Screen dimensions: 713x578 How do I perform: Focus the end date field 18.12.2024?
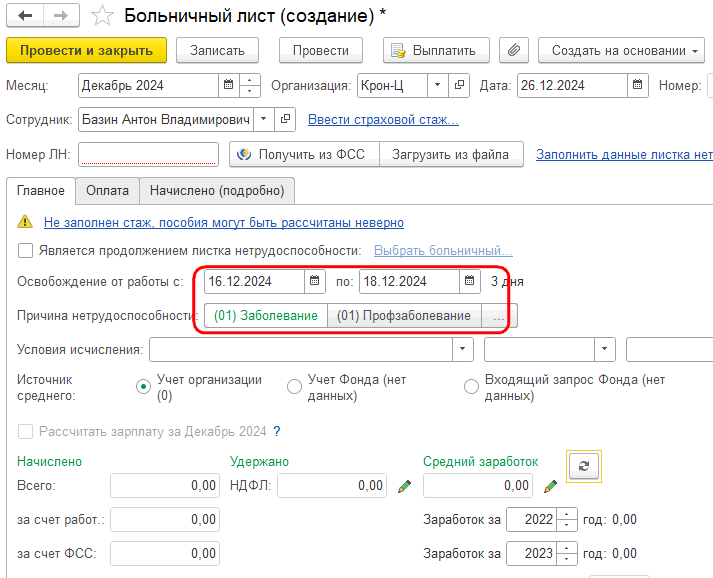click(x=409, y=281)
